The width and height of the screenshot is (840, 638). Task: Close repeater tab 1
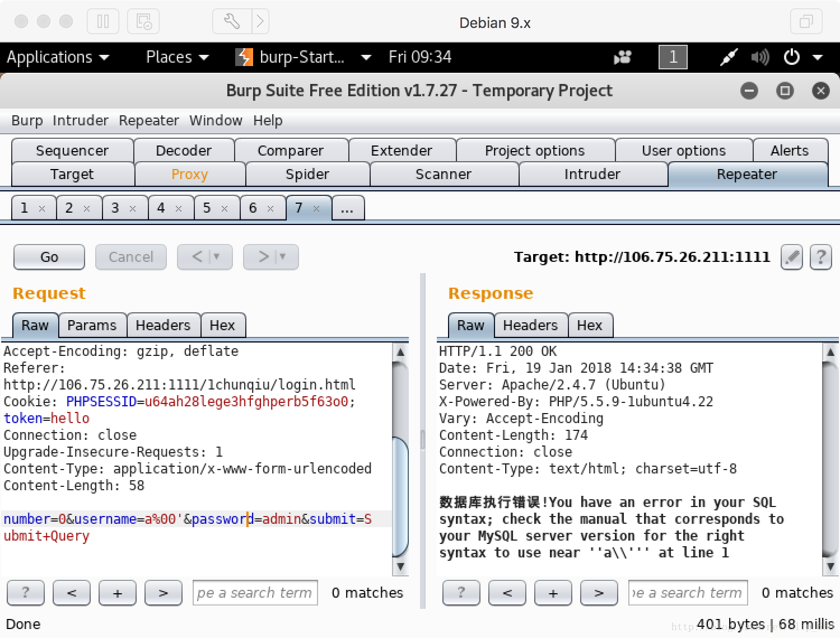(x=42, y=209)
